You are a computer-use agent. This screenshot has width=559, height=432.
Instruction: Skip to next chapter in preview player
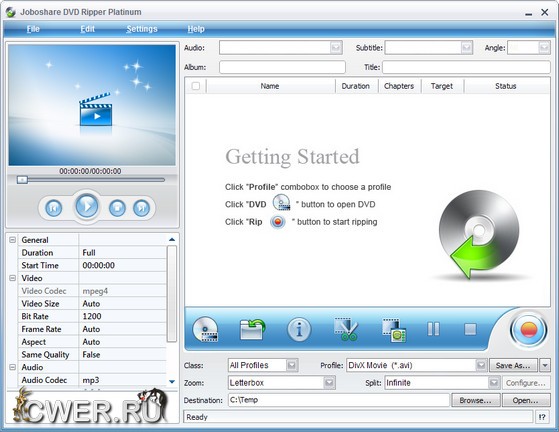(x=141, y=207)
